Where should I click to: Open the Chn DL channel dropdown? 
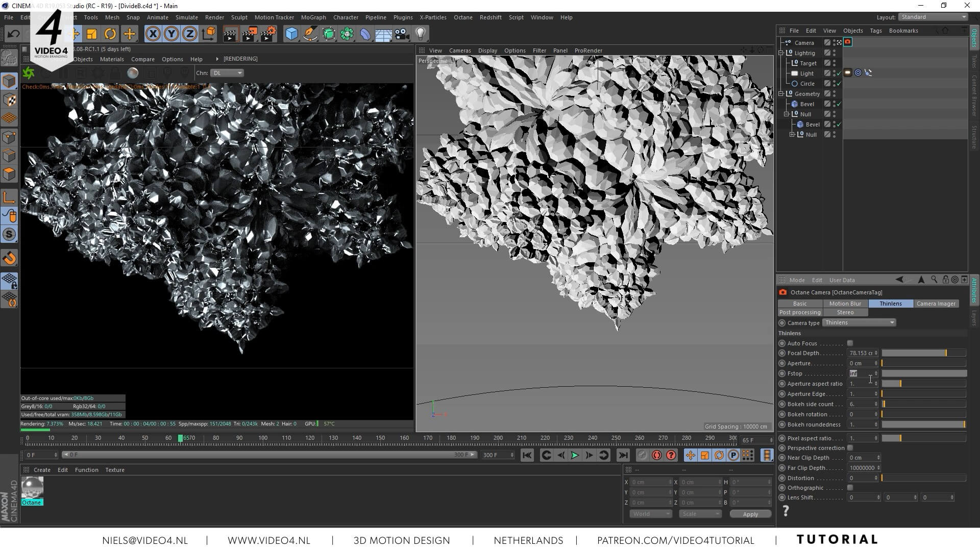click(x=227, y=73)
